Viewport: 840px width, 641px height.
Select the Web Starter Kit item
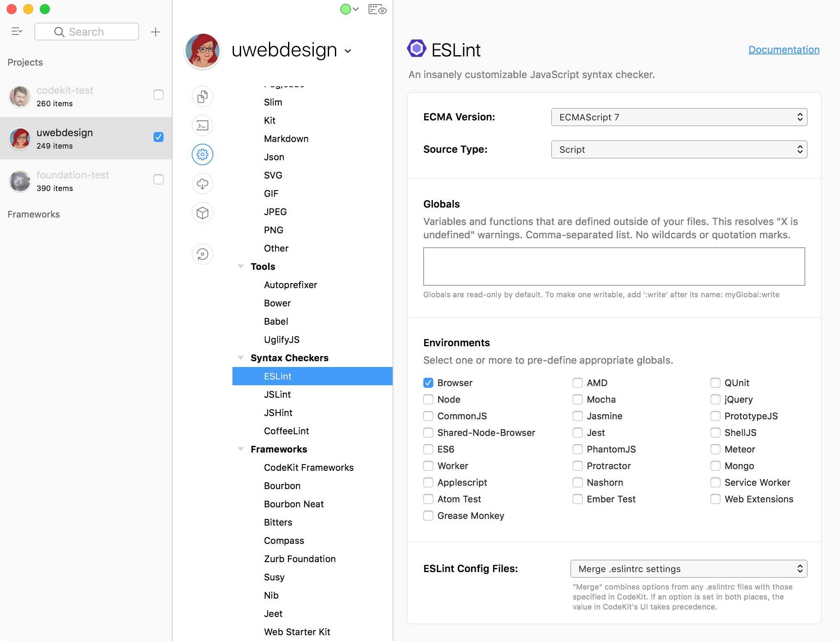click(x=297, y=632)
